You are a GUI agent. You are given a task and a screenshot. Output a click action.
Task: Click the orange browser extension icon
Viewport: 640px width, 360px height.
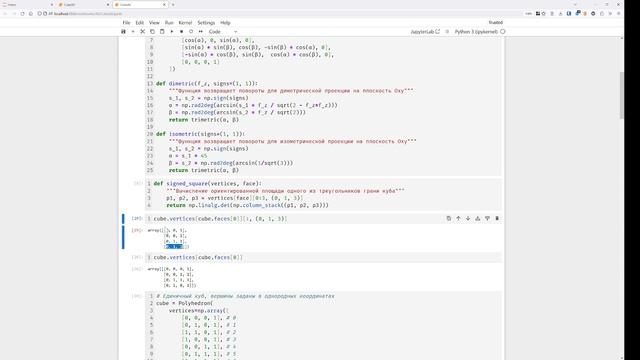tap(585, 13)
